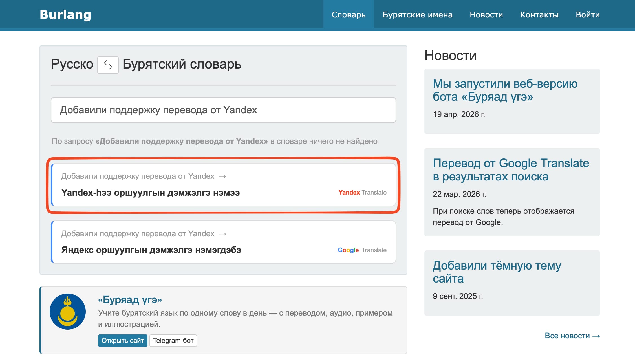Open news Добавили тёмную тему сайта
635x364 pixels.
coord(497,272)
